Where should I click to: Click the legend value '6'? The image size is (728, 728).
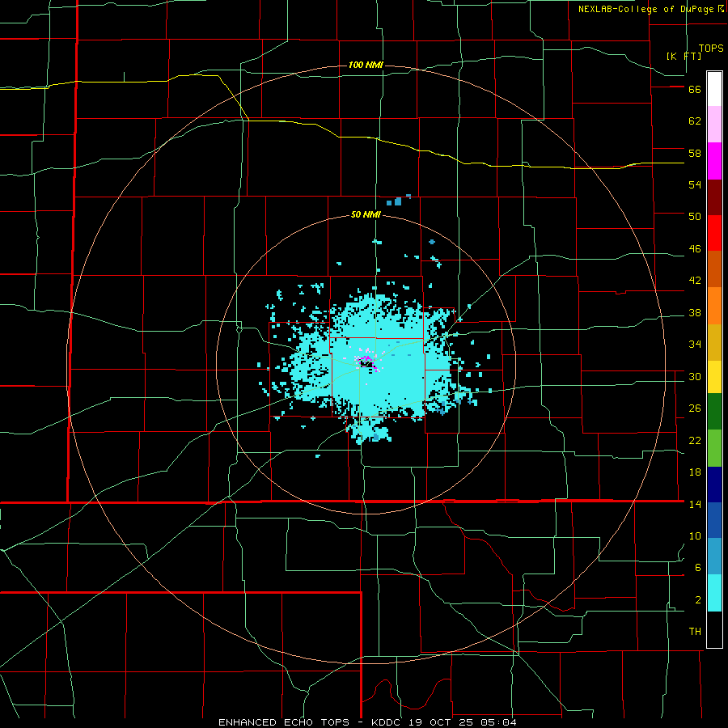tap(698, 567)
